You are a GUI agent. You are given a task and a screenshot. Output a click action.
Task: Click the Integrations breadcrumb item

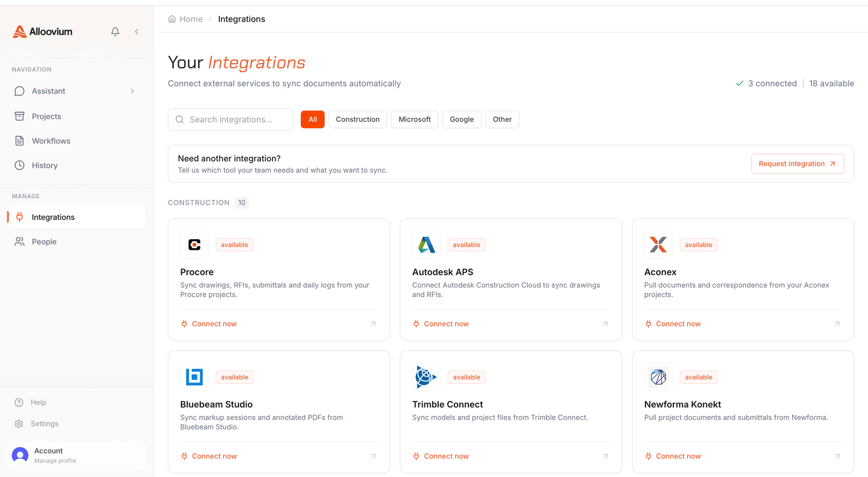pyautogui.click(x=241, y=19)
